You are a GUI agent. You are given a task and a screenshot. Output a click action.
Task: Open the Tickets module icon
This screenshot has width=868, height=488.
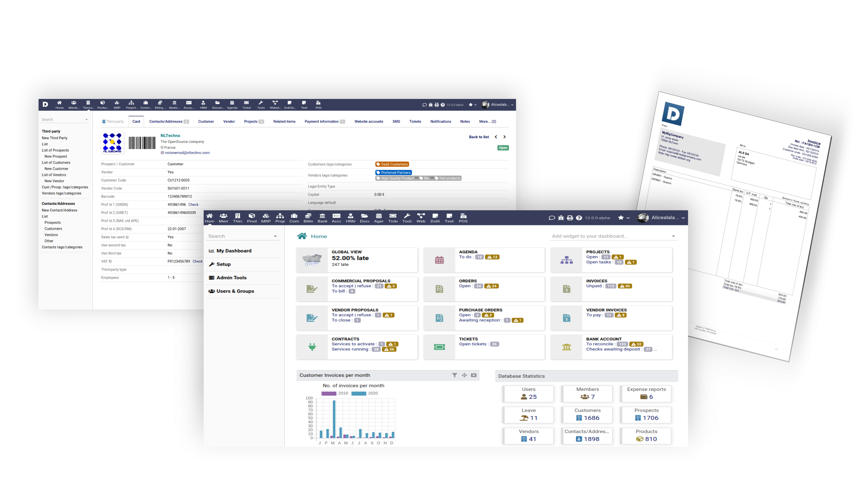[x=393, y=218]
